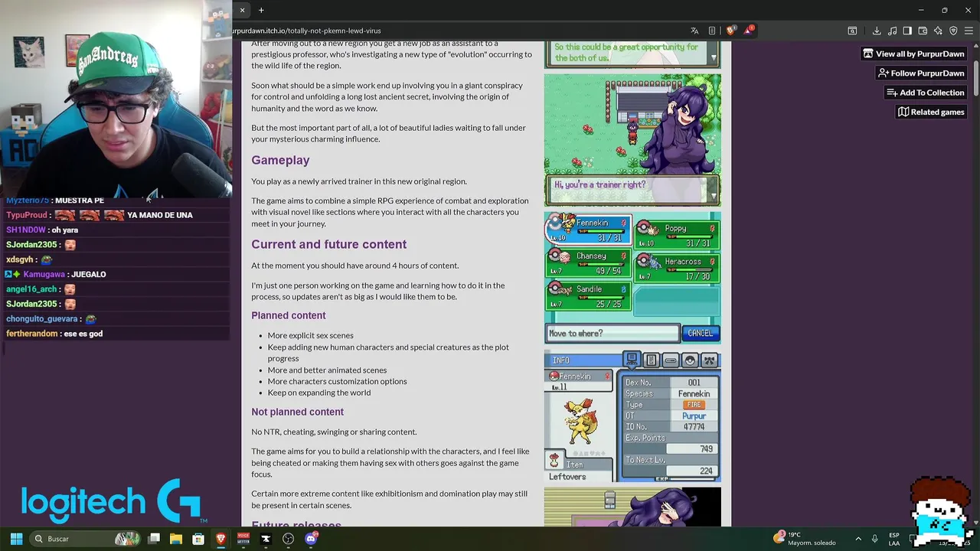The height and width of the screenshot is (551, 980).
Task: Open File Explorer from taskbar
Action: click(x=176, y=539)
